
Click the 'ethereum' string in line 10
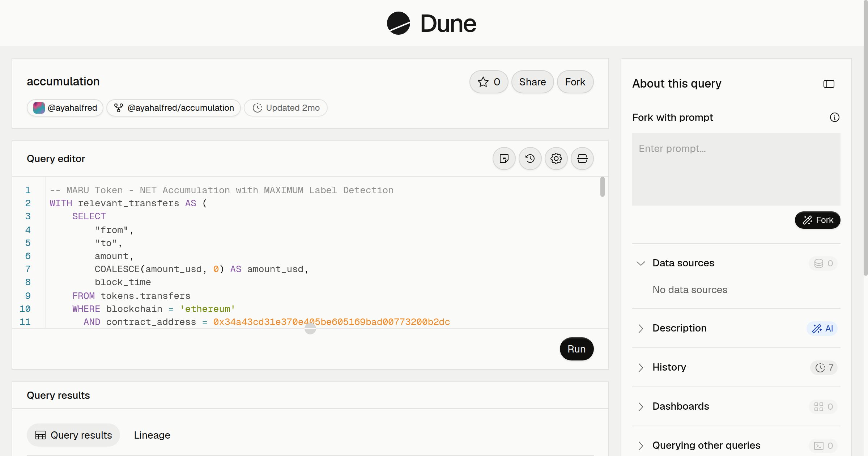pos(208,309)
